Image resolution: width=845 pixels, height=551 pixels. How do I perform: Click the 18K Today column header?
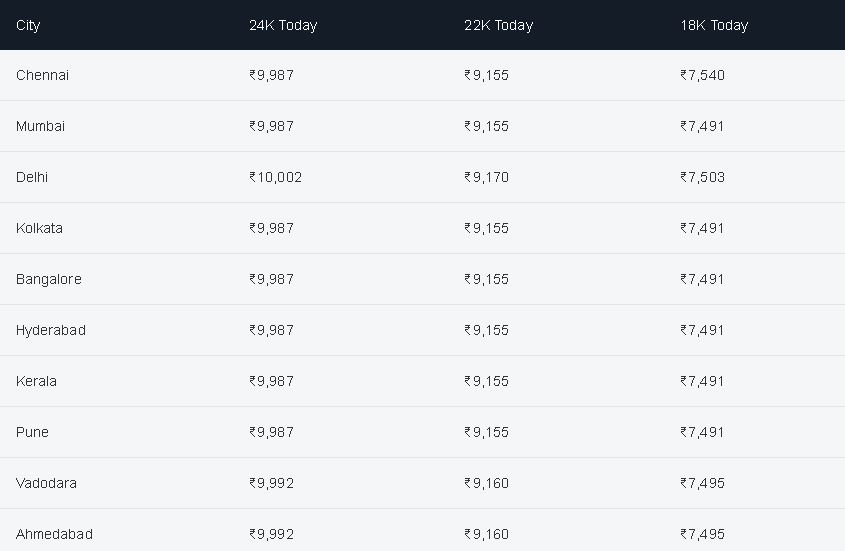(x=714, y=25)
